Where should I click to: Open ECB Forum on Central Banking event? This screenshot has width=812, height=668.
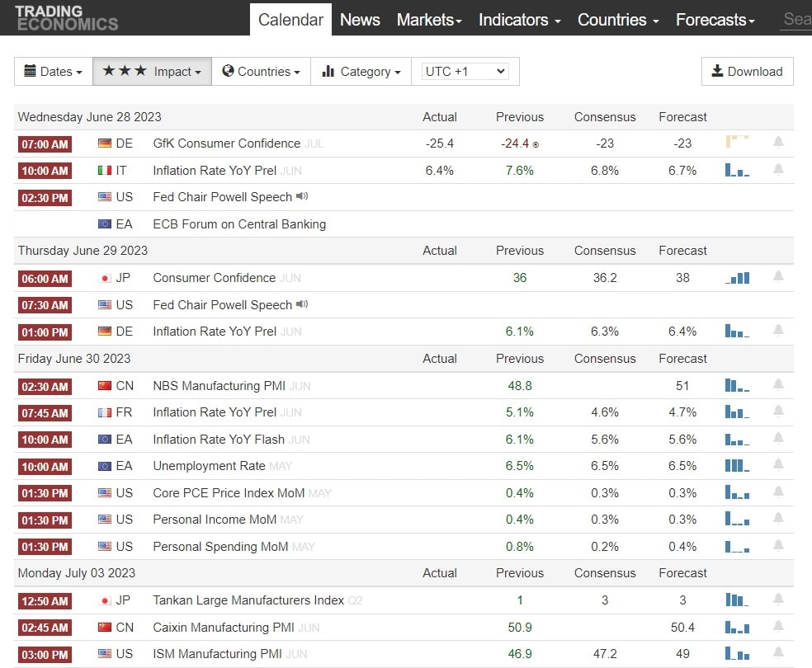pos(239,224)
